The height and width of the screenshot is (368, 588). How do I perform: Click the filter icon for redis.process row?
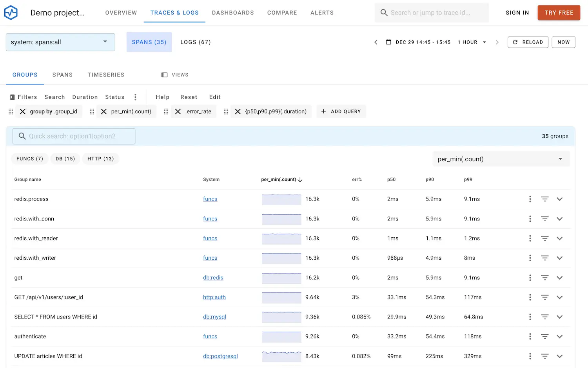[544, 199]
